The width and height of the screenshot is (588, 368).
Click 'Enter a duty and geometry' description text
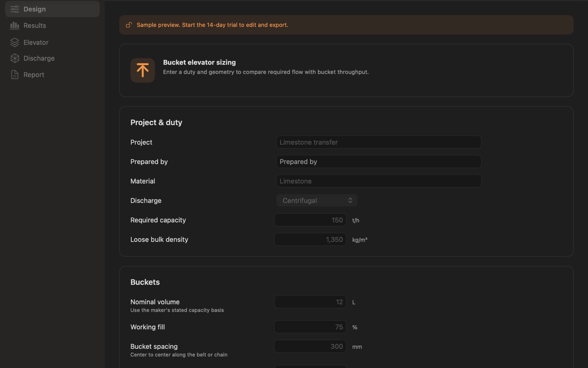point(266,72)
